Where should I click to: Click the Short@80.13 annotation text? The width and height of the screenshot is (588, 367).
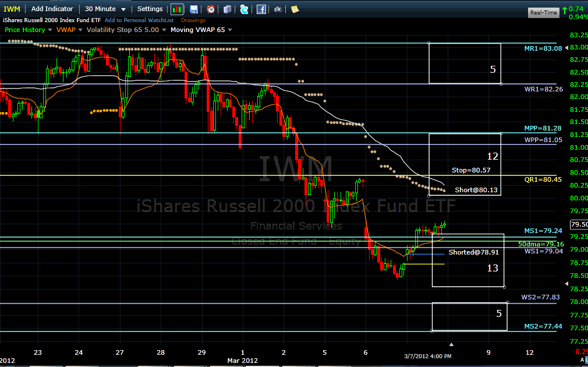[x=476, y=190]
